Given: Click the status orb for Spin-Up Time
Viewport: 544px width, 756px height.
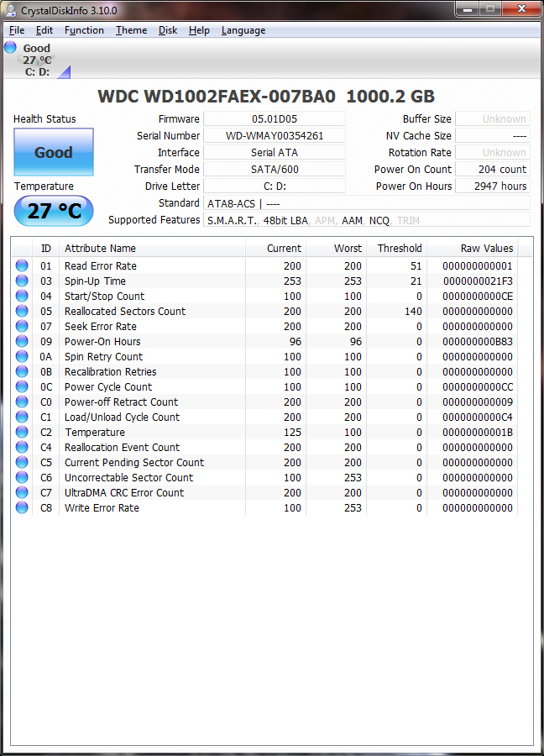Looking at the screenshot, I should tap(22, 281).
